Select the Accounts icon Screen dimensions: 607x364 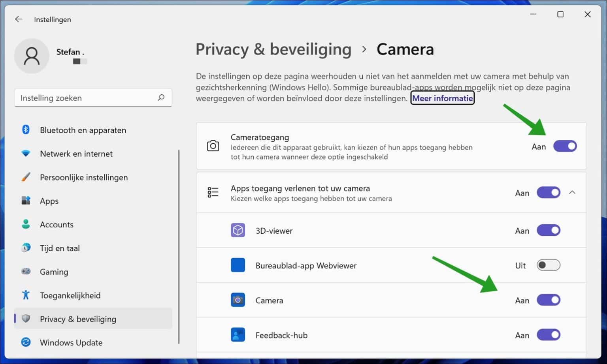(25, 224)
